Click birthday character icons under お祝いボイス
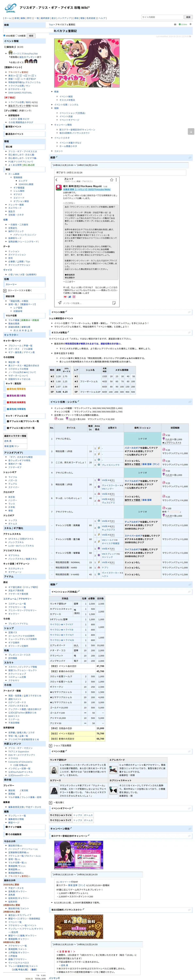This screenshot has width=196, height=980. click(31, 61)
